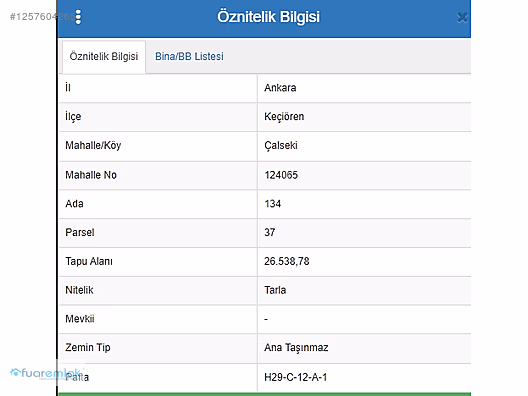The image size is (528, 396).
Task: Click the 'Tapu Alanı' row label
Action: pos(89,261)
